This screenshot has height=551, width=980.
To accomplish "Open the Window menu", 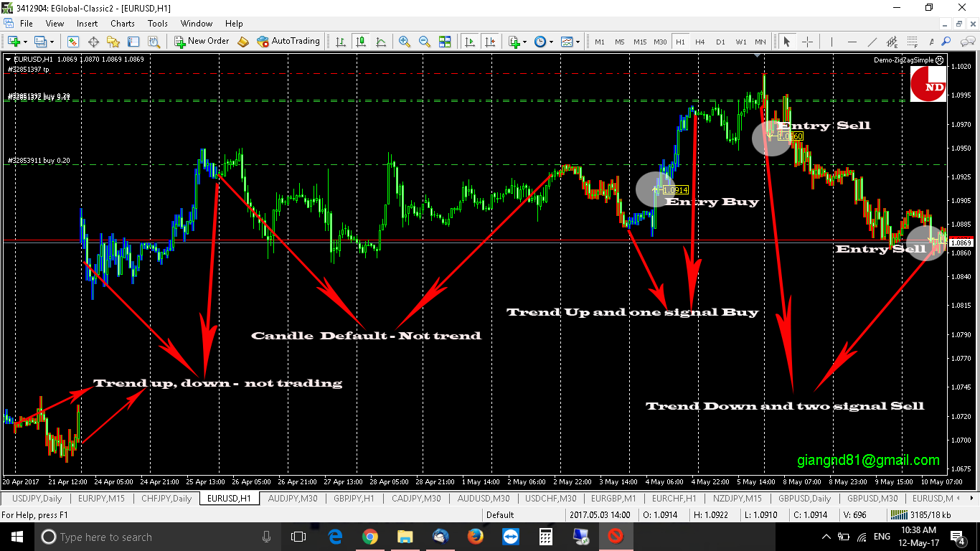I will tap(197, 24).
